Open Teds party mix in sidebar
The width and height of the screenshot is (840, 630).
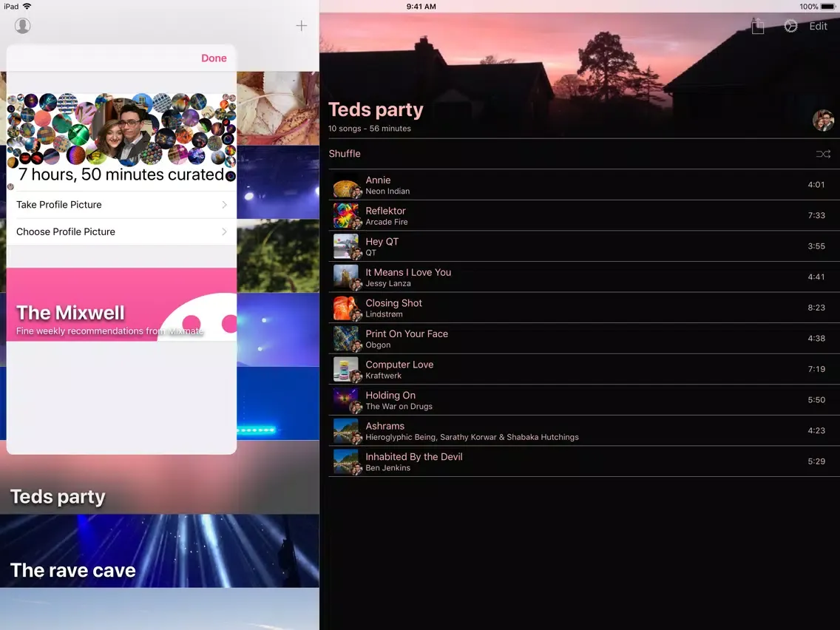160,478
